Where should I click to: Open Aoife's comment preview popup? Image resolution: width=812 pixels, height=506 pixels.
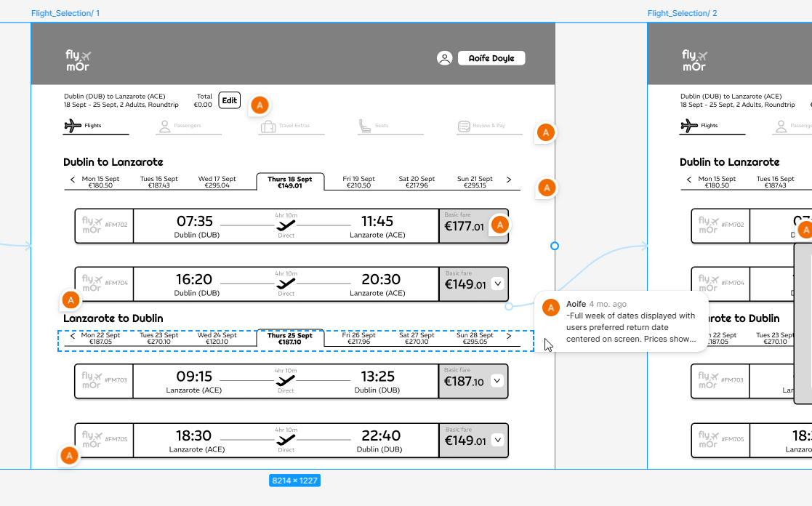pyautogui.click(x=622, y=321)
